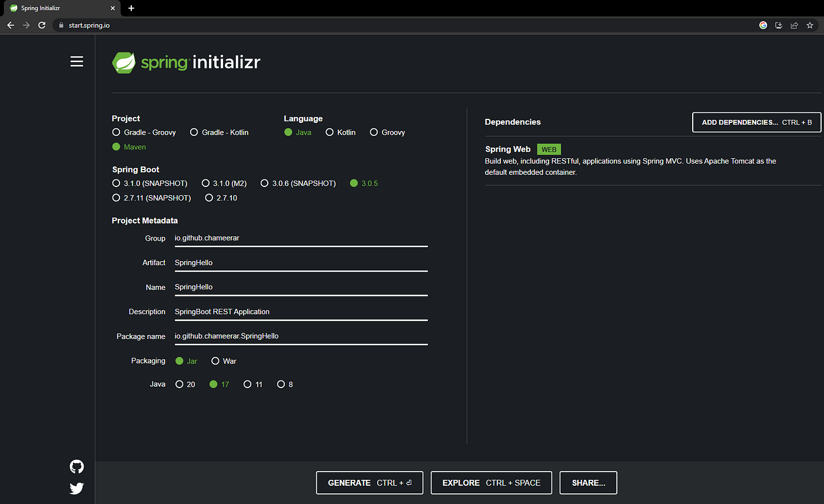Screen dimensions: 824x504
Task: Choose War packaging
Action: pos(224,361)
